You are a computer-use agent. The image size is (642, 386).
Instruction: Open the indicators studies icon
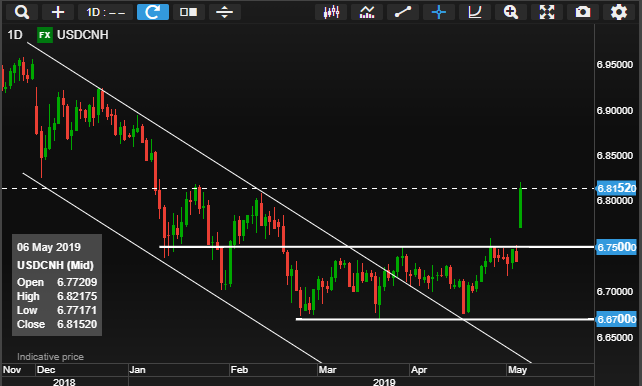pyautogui.click(x=367, y=12)
